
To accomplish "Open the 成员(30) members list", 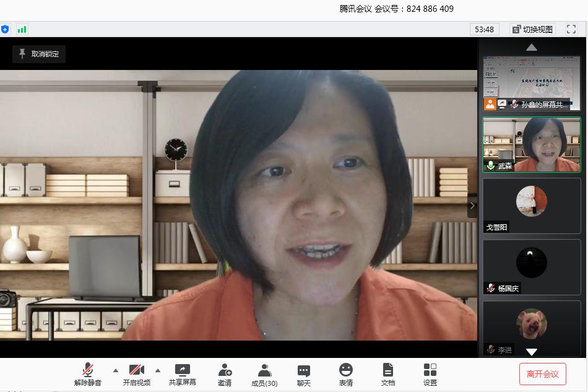I will coord(264,374).
